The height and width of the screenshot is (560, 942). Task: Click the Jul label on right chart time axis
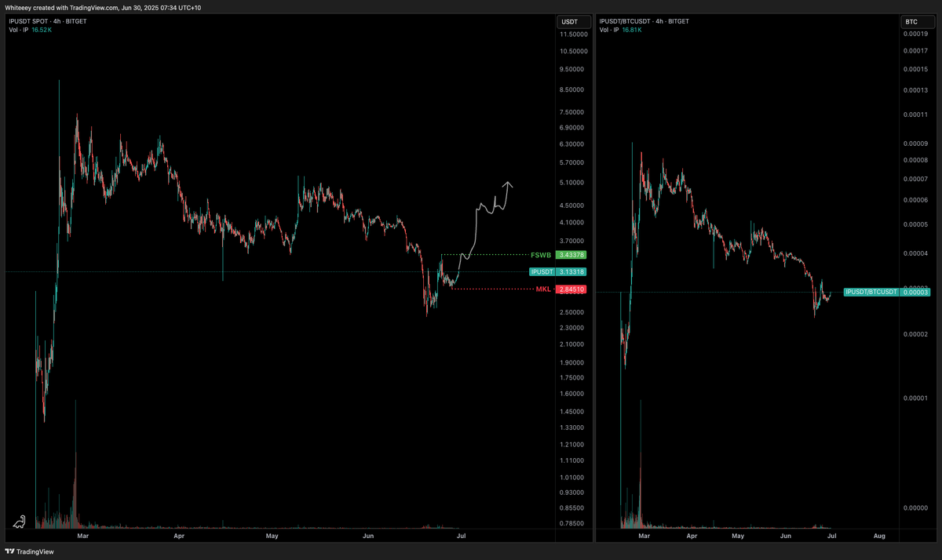832,536
